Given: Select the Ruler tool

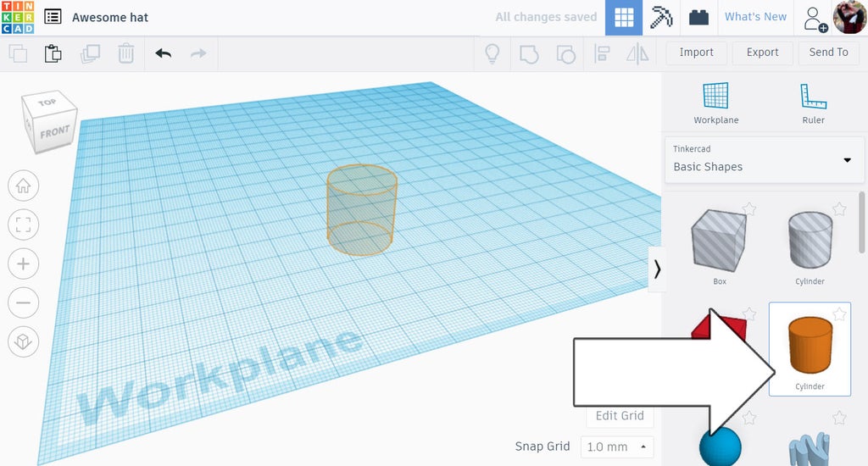Looking at the screenshot, I should 813,103.
